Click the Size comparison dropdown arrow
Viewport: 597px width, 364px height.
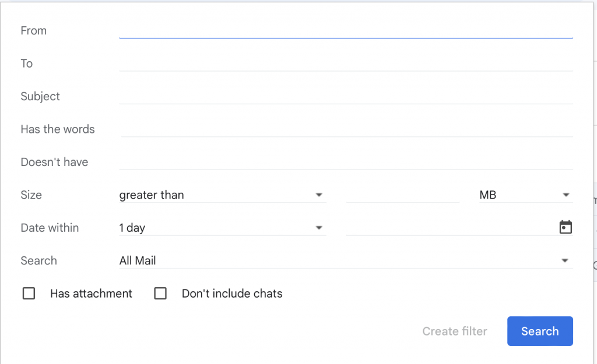(319, 195)
